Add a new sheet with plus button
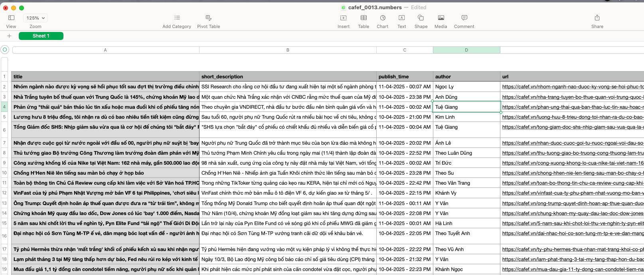Screen dimensions: 644x275 tap(9, 36)
